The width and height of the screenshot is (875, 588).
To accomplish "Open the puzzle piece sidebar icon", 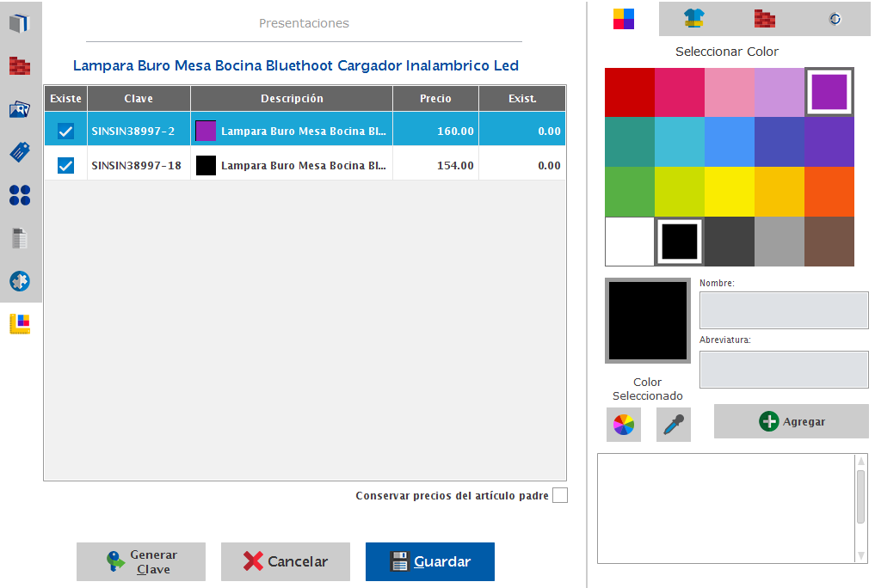I will [20, 281].
